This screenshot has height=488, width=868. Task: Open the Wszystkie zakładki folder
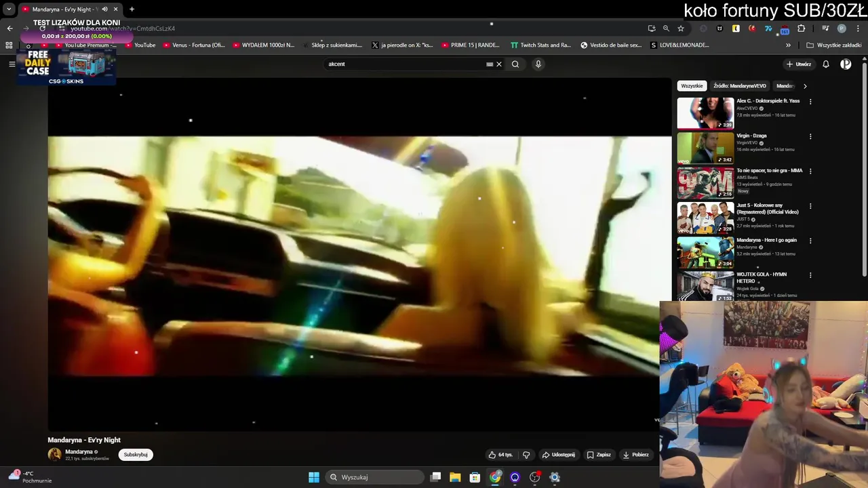834,45
